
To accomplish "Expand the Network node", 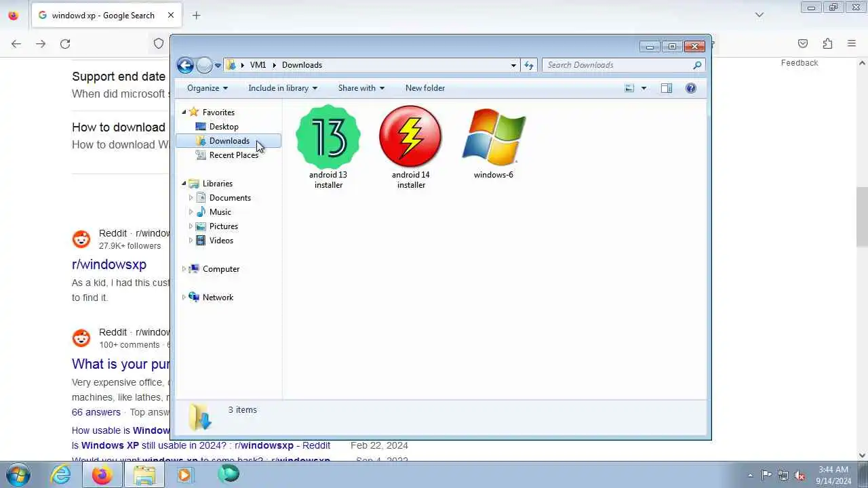I will [x=184, y=298].
